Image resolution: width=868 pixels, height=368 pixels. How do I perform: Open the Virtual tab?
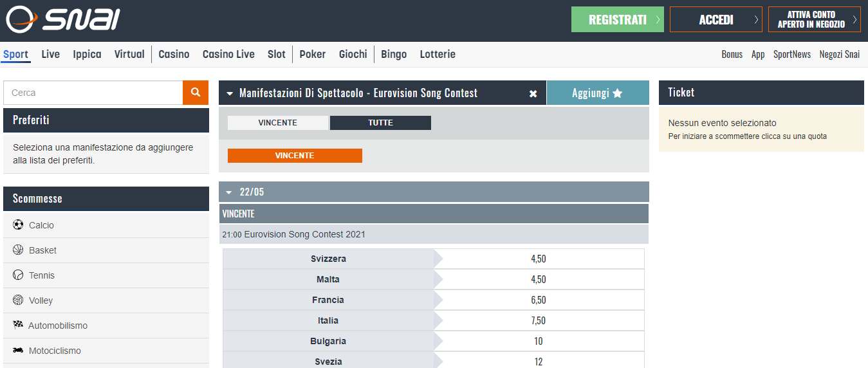(x=129, y=55)
